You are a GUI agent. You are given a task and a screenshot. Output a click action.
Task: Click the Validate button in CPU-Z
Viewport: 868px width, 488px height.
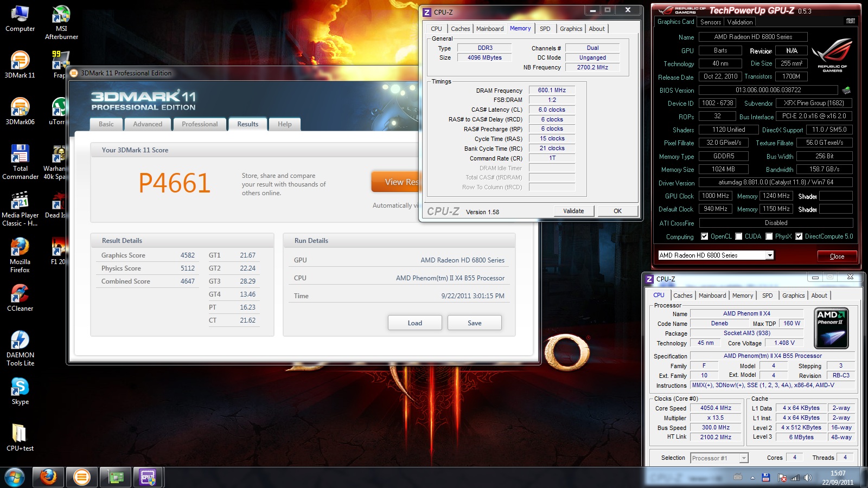[x=573, y=211]
